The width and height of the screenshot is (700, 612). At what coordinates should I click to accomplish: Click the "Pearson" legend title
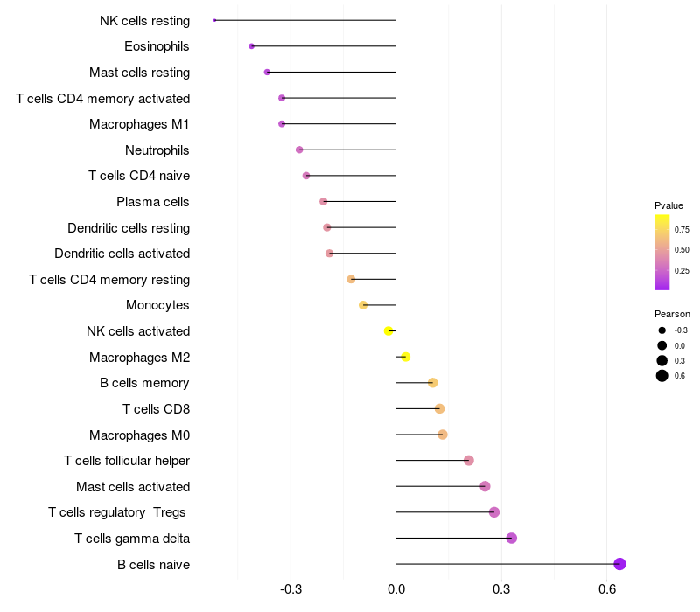point(672,314)
